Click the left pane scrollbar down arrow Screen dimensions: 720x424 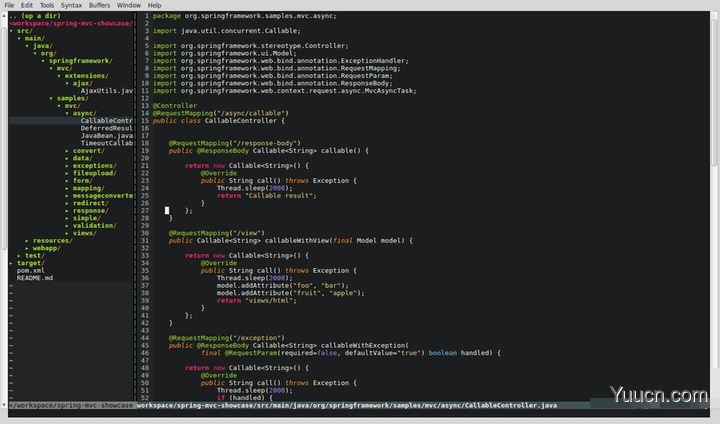tap(4, 405)
